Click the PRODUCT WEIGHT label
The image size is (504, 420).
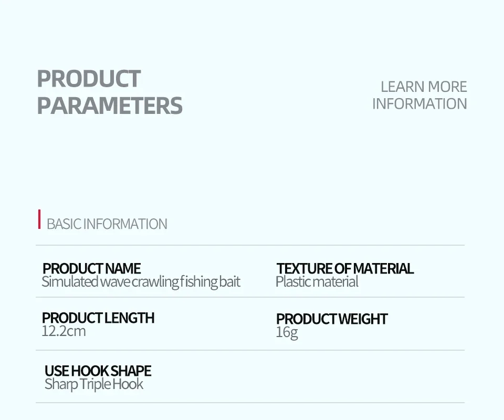click(x=332, y=319)
